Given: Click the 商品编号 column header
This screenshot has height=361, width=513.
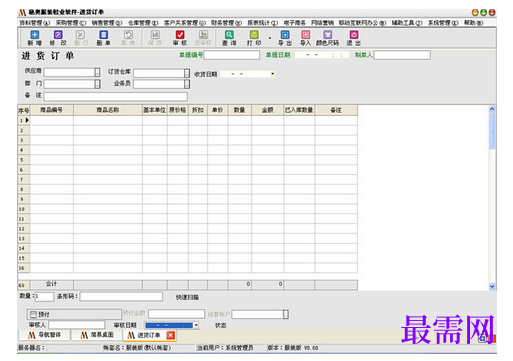Looking at the screenshot, I should (52, 110).
